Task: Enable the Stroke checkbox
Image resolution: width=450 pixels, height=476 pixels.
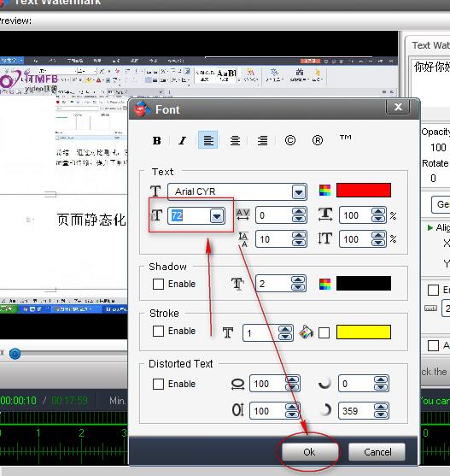Action: pos(158,331)
